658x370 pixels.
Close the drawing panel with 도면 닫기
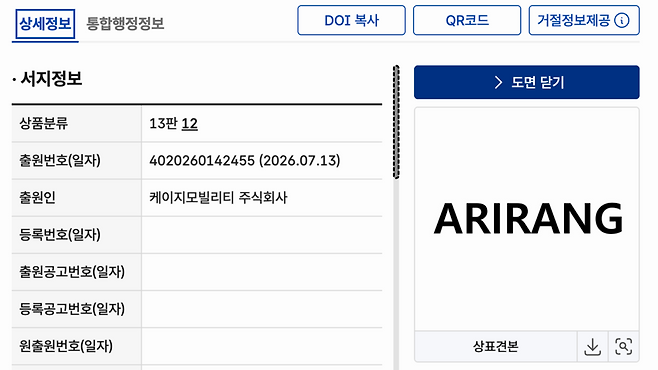point(527,82)
